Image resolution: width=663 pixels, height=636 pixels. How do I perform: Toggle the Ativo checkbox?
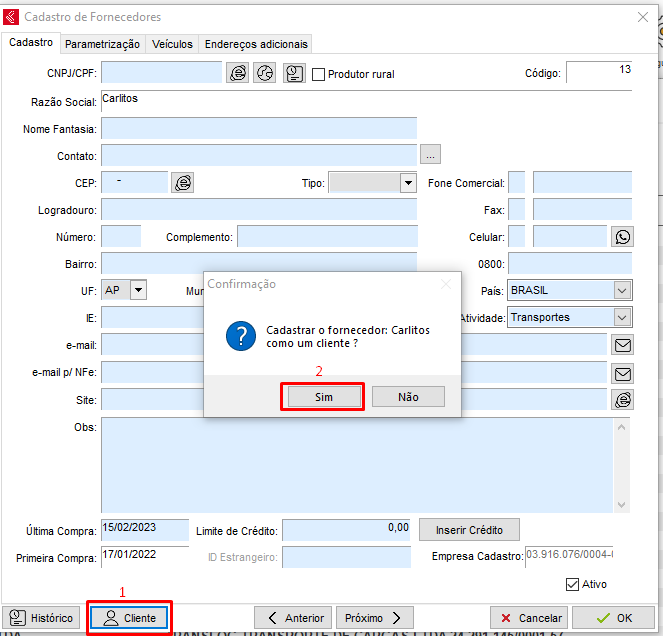coord(573,584)
